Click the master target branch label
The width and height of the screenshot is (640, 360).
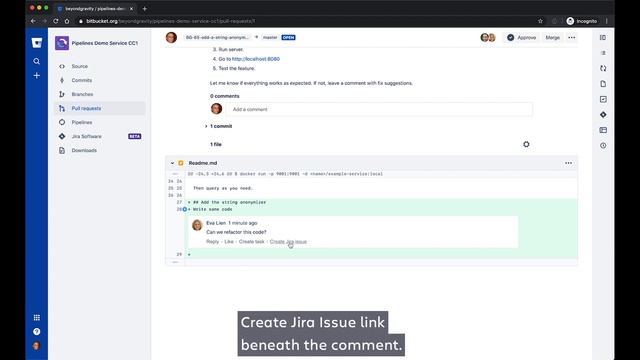[x=270, y=38]
